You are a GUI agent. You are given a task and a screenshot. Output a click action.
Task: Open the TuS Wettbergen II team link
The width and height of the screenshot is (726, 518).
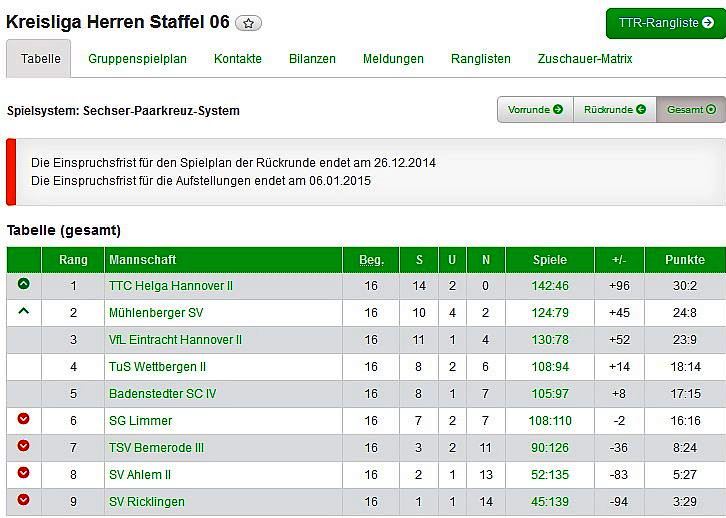(x=157, y=367)
